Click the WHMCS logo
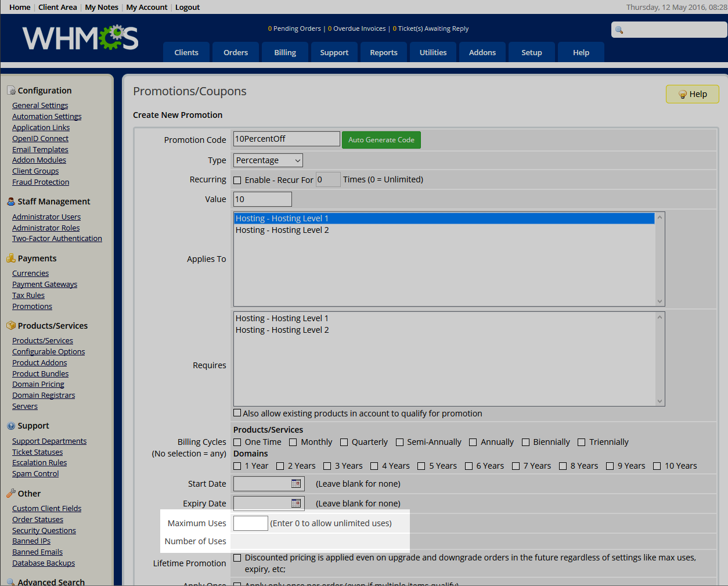728x586 pixels. click(80, 38)
